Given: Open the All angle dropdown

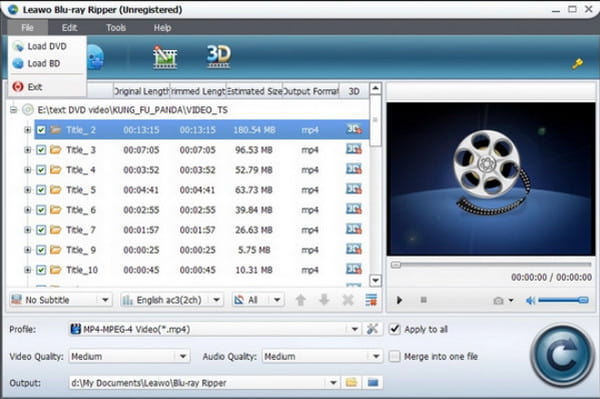Looking at the screenshot, I should (258, 300).
